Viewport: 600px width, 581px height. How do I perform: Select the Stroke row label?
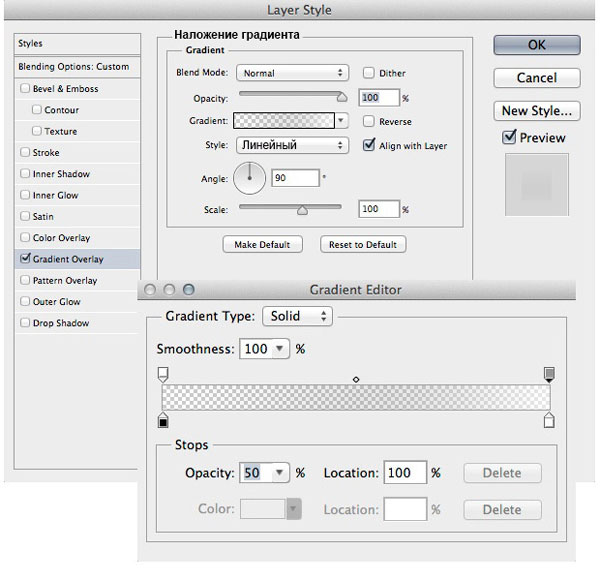click(x=46, y=153)
